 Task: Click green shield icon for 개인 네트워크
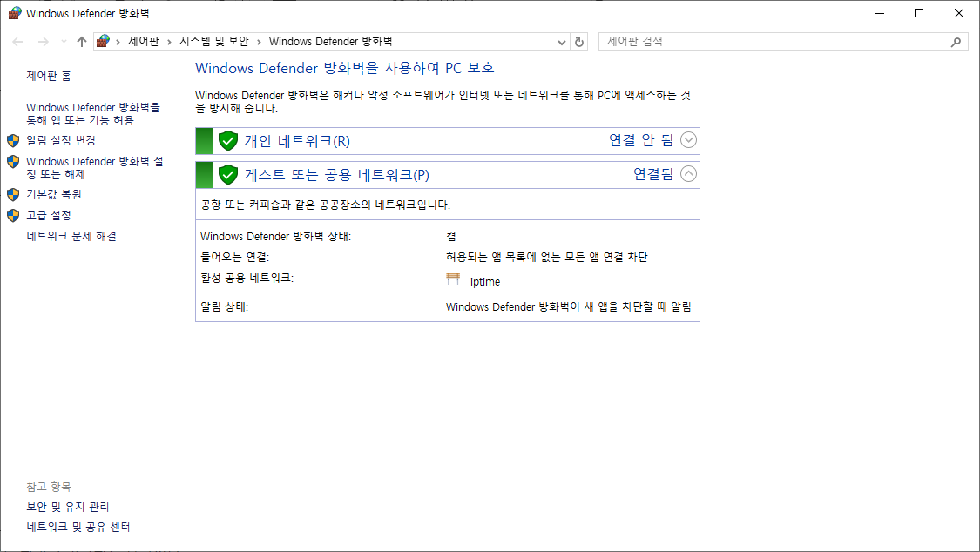(x=228, y=140)
